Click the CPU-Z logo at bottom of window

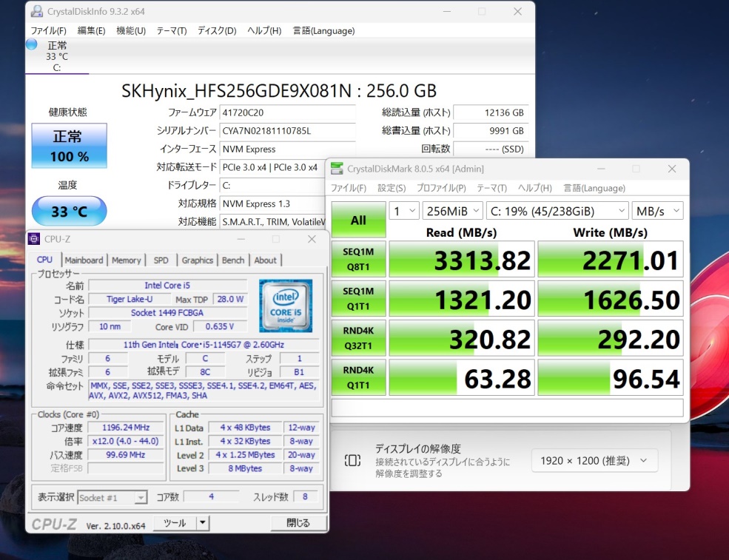54,524
